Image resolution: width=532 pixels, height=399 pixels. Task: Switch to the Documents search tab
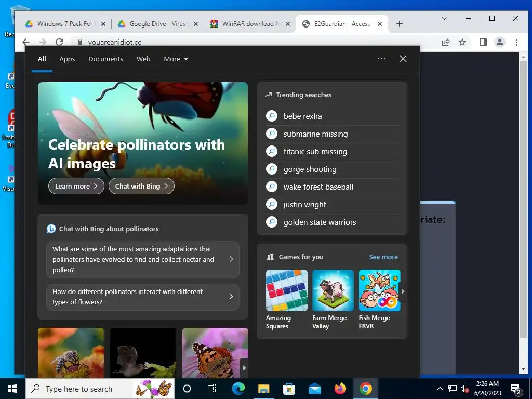(106, 59)
